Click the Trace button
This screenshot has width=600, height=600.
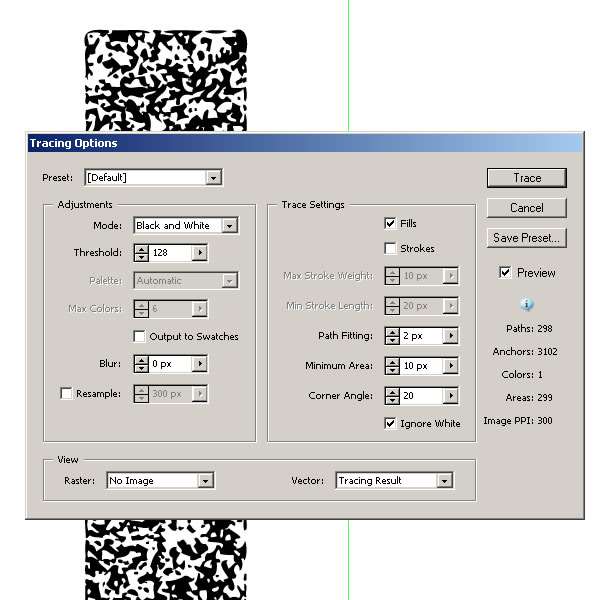(x=527, y=178)
